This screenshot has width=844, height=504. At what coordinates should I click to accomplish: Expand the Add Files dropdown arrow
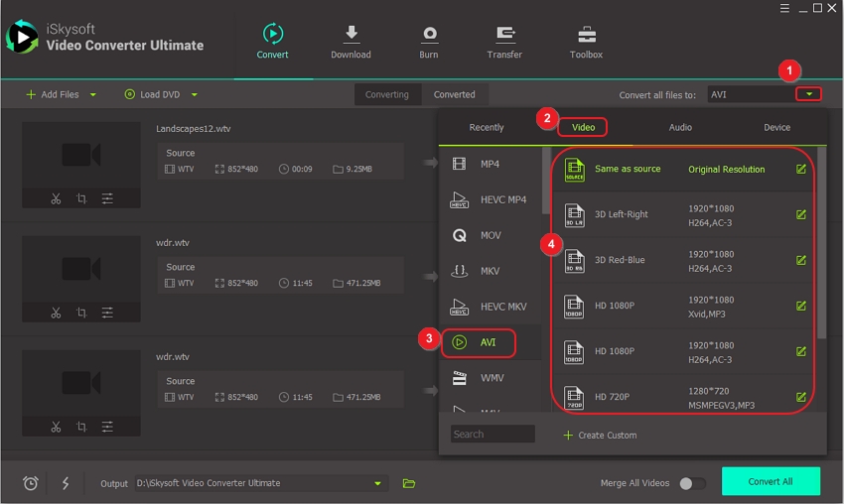tap(93, 95)
